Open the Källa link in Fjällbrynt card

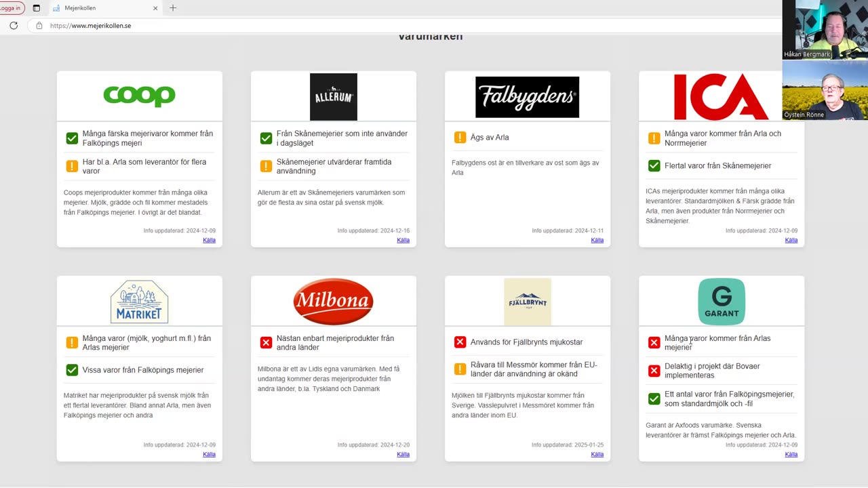pyautogui.click(x=597, y=454)
